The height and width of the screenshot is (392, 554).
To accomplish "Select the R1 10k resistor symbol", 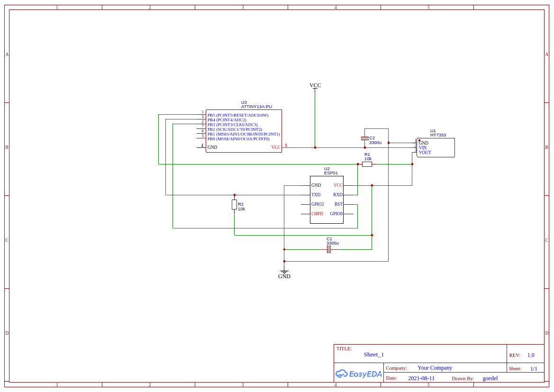I will point(367,164).
